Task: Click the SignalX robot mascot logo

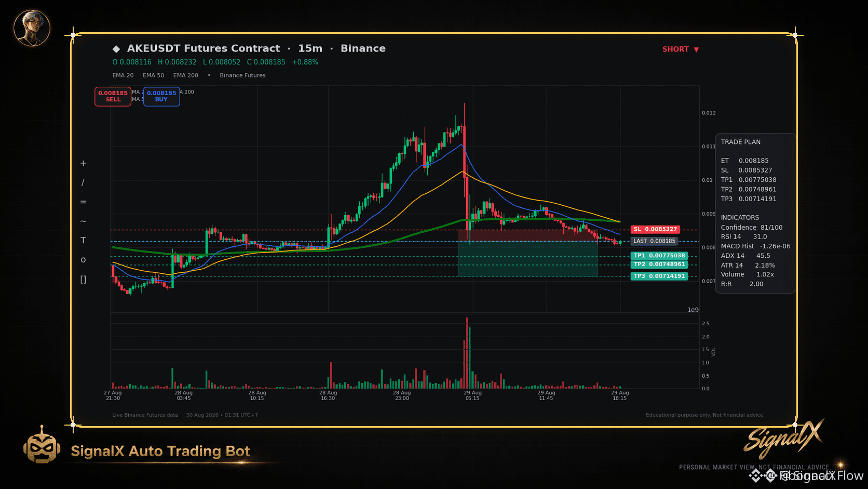Action: [x=42, y=445]
